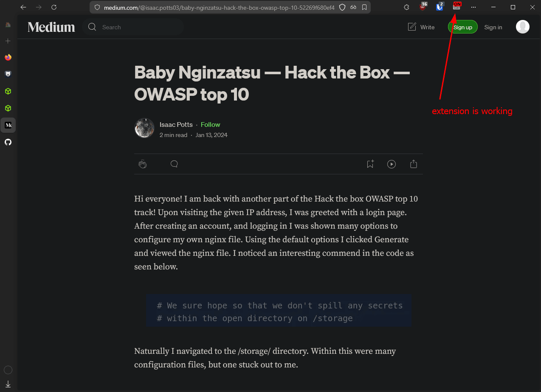
Task: Open the uBlock extension with 16 badge
Action: coord(423,7)
